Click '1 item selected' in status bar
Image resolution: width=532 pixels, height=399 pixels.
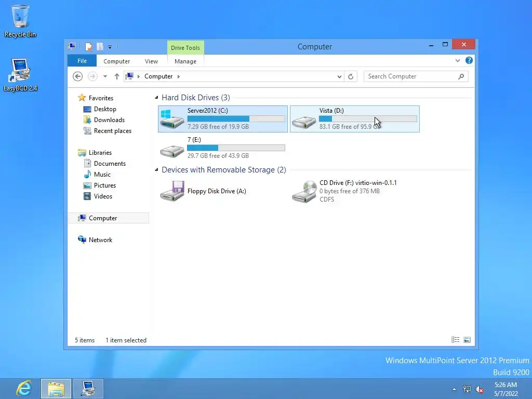pyautogui.click(x=126, y=340)
